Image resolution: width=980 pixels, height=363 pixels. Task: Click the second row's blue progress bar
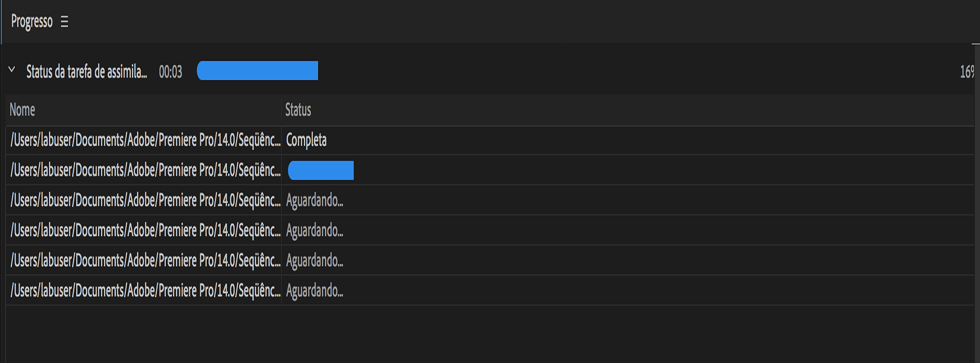pos(320,170)
